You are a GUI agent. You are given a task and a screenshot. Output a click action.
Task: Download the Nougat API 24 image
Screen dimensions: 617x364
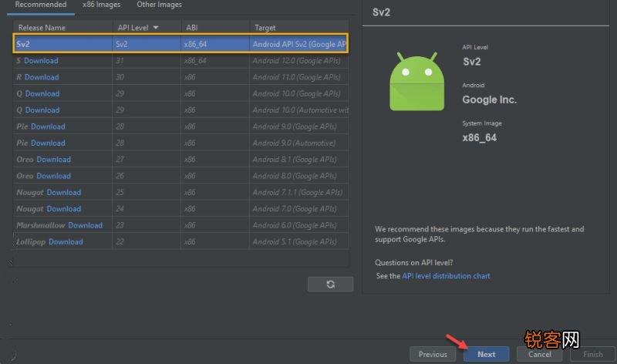click(x=64, y=209)
